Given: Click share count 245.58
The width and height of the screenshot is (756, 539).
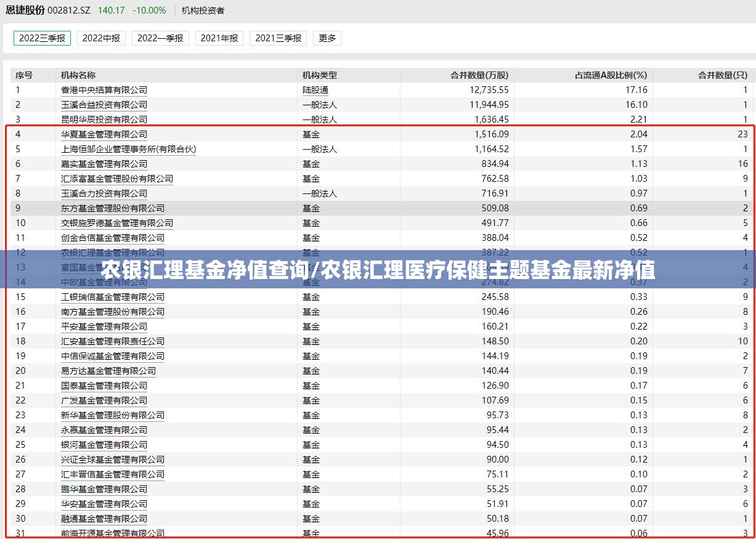Looking at the screenshot, I should tap(495, 297).
